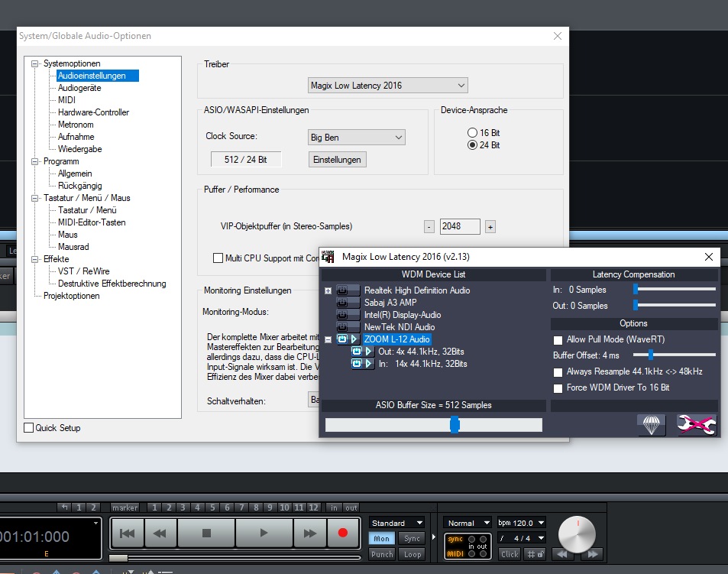Tick the Quick Setup checkbox
Screen dimensions: 728x574
click(x=29, y=428)
